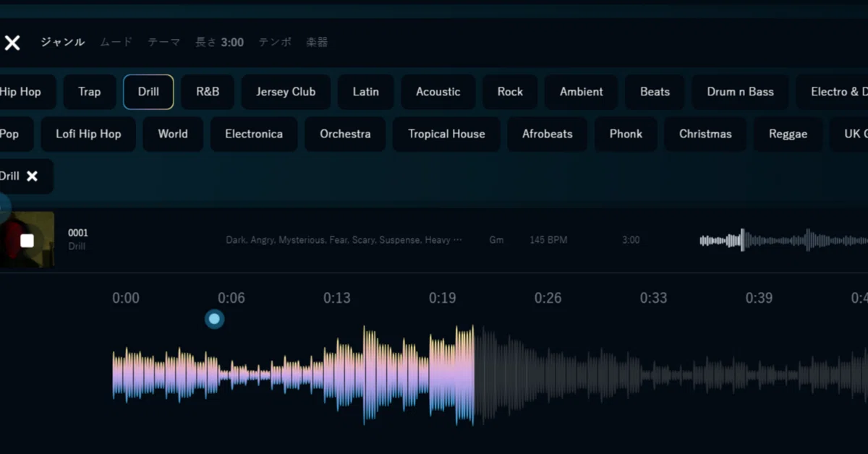
Task: Click the mood tags starting with Dark, Angry
Action: pos(344,240)
